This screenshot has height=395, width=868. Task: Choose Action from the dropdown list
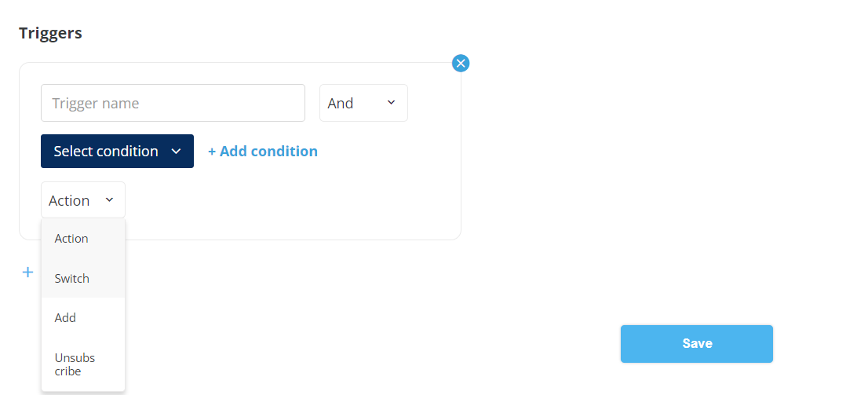click(x=71, y=239)
